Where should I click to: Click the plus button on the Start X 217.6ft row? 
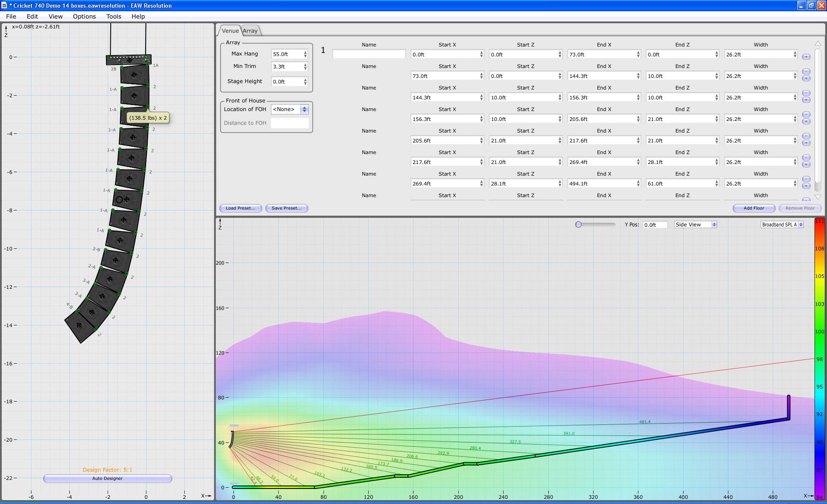point(806,164)
